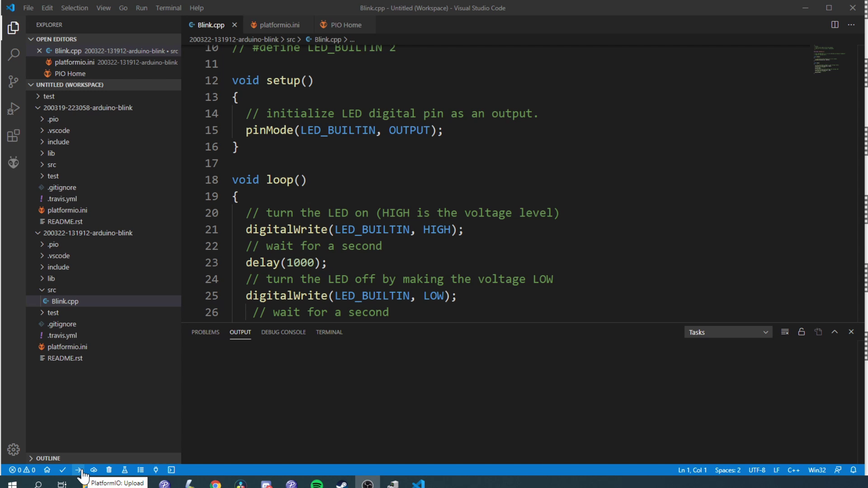The image size is (868, 488).
Task: Expand the OUTLINE section
Action: coord(48,458)
